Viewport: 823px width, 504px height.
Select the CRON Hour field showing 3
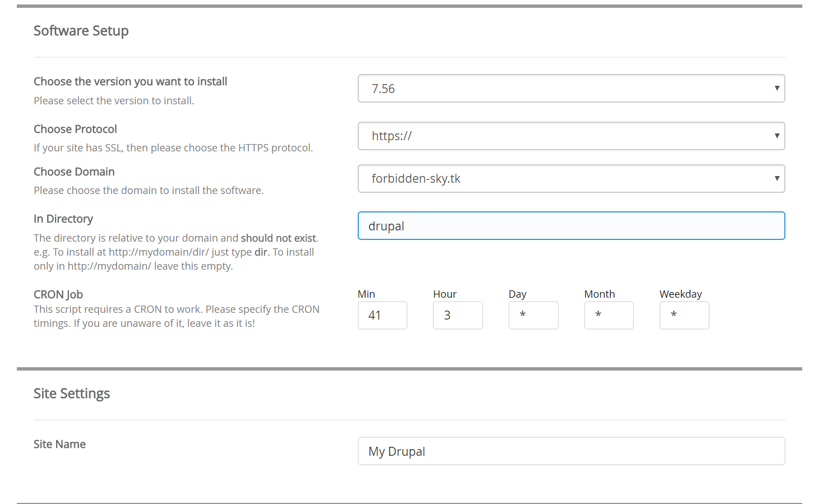point(457,315)
